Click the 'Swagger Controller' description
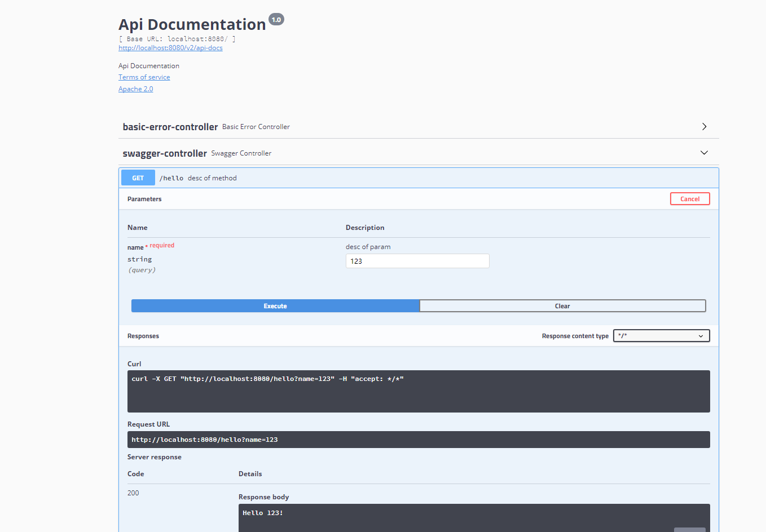766x532 pixels. coord(241,153)
